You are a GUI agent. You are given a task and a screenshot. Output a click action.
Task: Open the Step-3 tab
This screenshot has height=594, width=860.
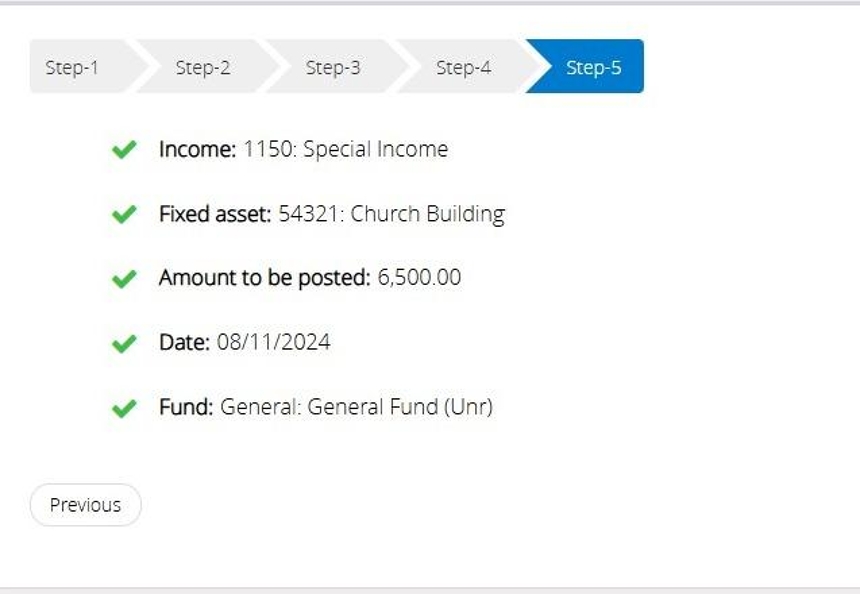(x=333, y=67)
